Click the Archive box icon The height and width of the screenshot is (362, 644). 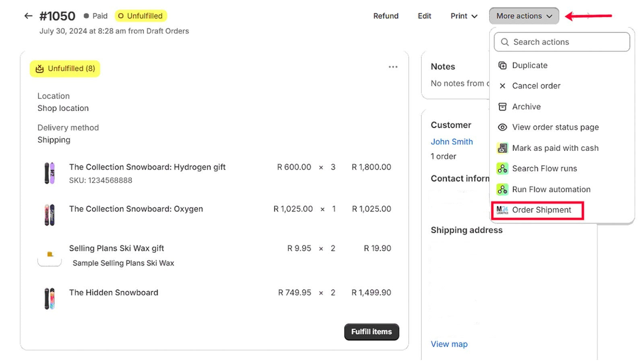pyautogui.click(x=502, y=107)
